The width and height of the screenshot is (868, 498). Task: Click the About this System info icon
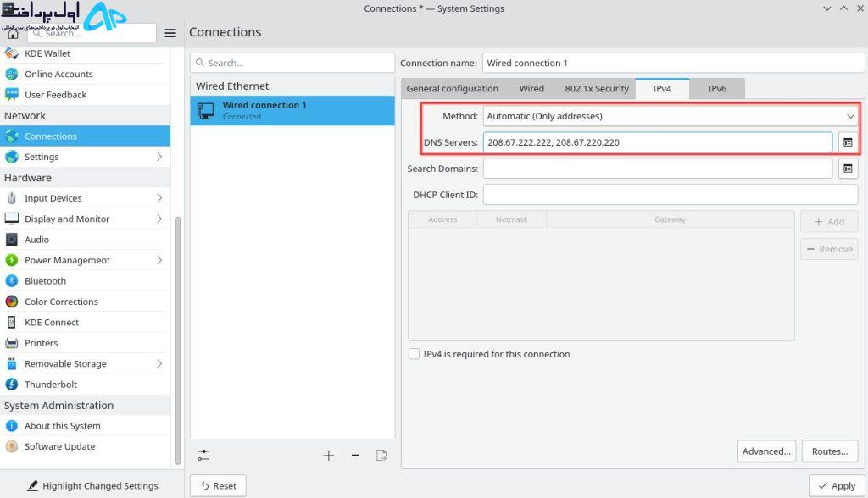11,426
